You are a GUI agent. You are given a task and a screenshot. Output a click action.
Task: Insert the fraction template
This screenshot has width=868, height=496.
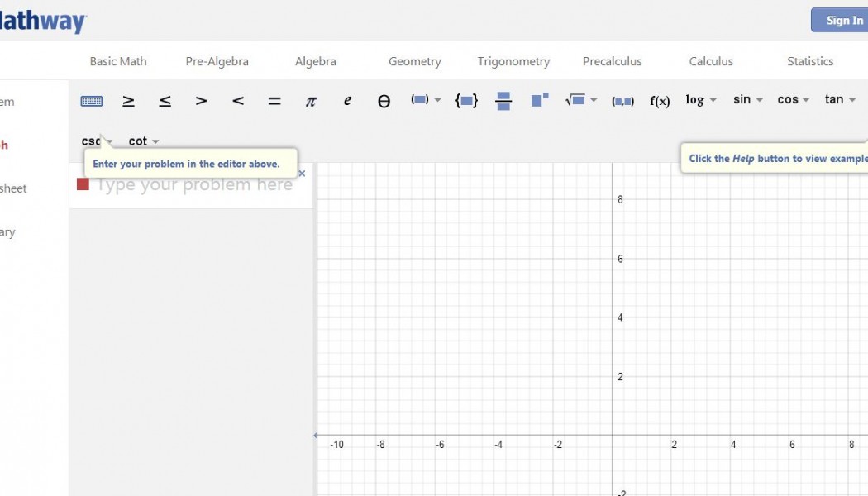(x=503, y=101)
